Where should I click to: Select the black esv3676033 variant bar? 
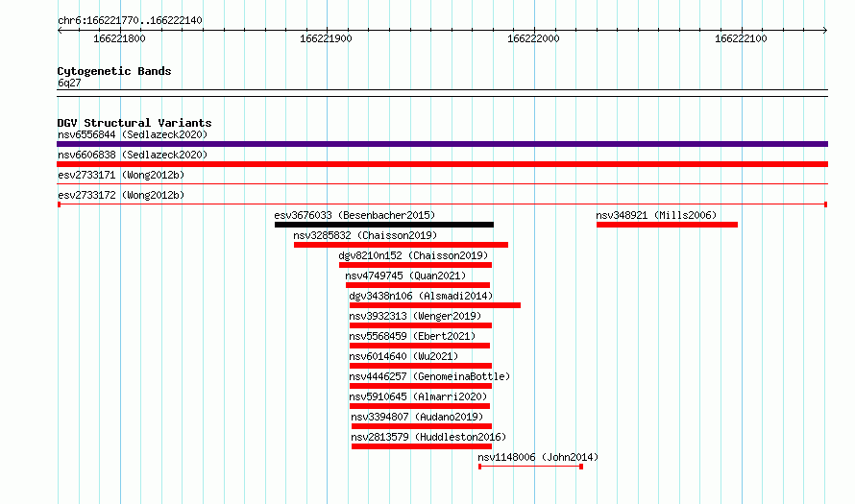[384, 225]
